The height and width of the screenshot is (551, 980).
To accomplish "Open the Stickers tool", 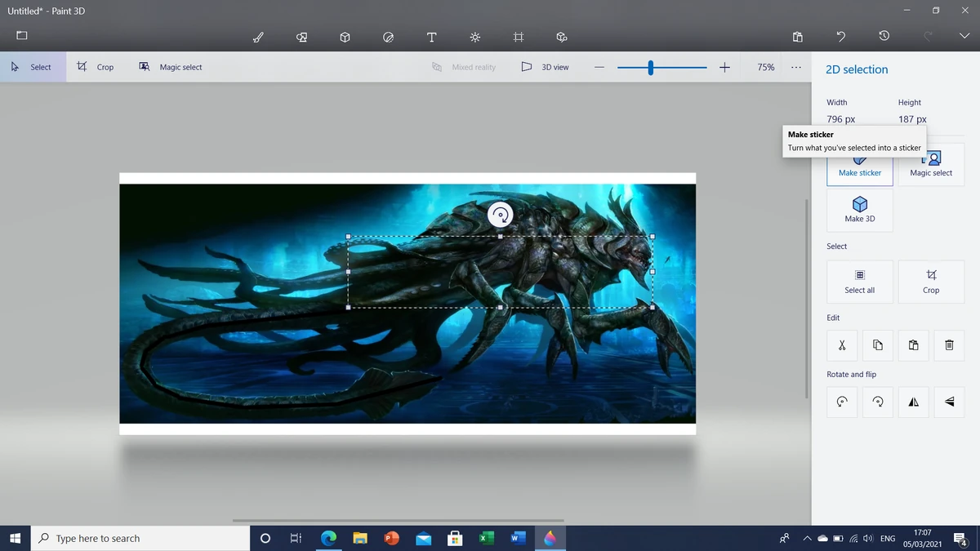I will 388,37.
